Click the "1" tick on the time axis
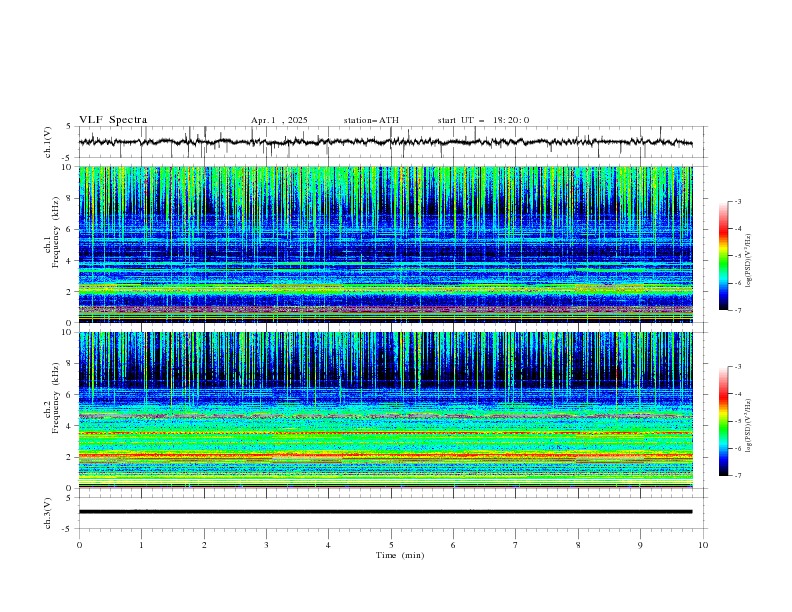Viewport: 792px width, 612px height. [141, 545]
